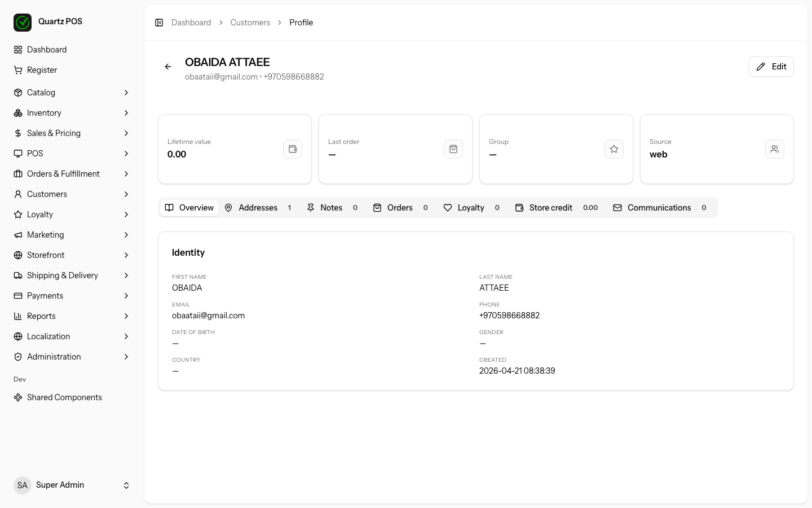
Task: Click the phone number in Identity section
Action: coord(510,316)
